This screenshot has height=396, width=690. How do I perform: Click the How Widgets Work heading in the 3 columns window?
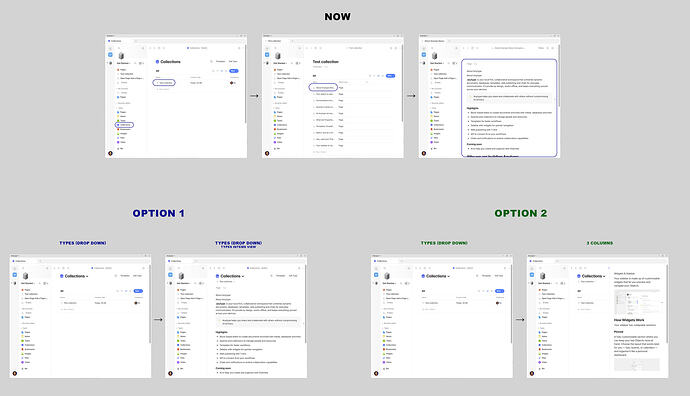[629, 320]
